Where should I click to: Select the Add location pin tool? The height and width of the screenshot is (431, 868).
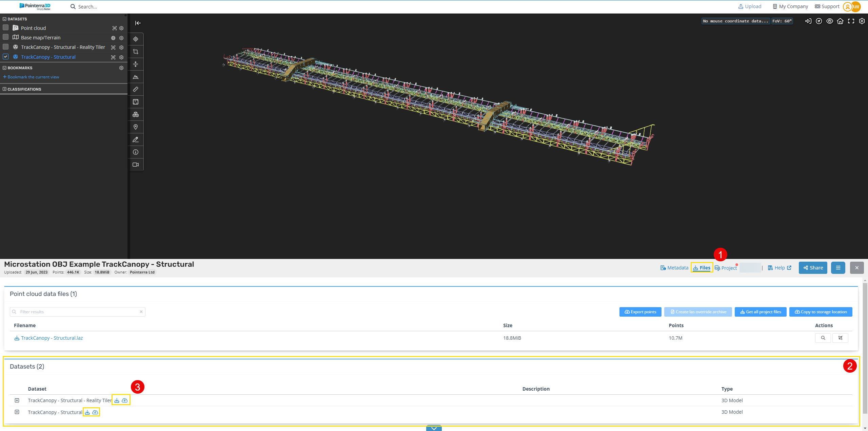pos(136,127)
